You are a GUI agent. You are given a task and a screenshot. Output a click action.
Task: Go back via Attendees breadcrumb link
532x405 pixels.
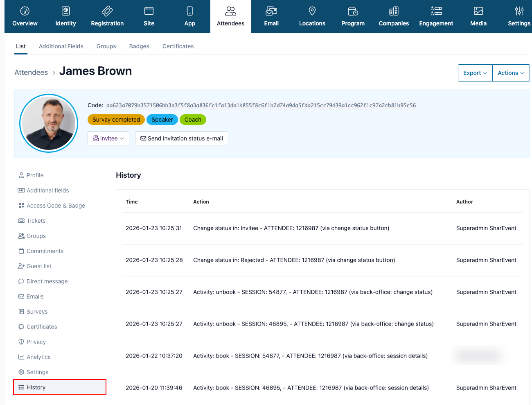point(31,72)
